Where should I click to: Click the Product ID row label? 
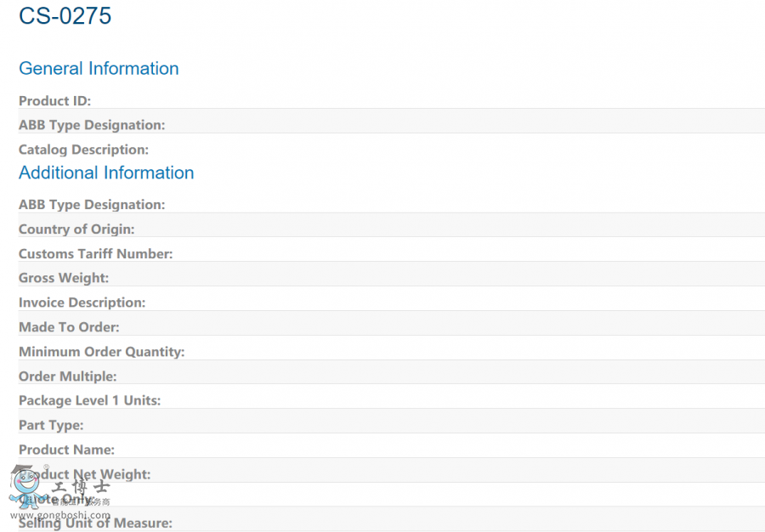(54, 101)
